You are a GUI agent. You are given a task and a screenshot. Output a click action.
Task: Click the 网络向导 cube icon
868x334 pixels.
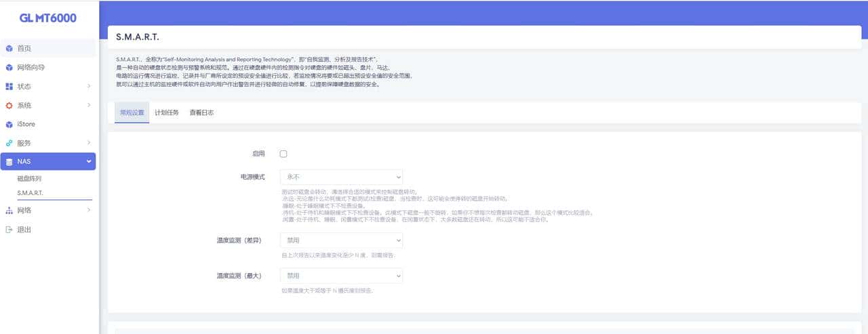pyautogui.click(x=9, y=68)
